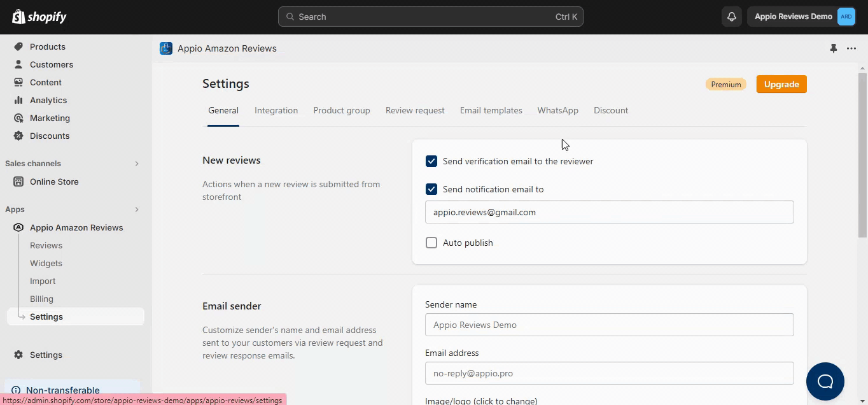Click the Analytics sidebar icon

click(x=18, y=100)
